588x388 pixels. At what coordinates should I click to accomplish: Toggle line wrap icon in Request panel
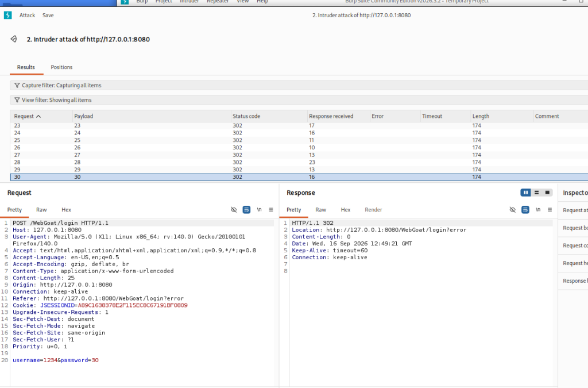246,210
